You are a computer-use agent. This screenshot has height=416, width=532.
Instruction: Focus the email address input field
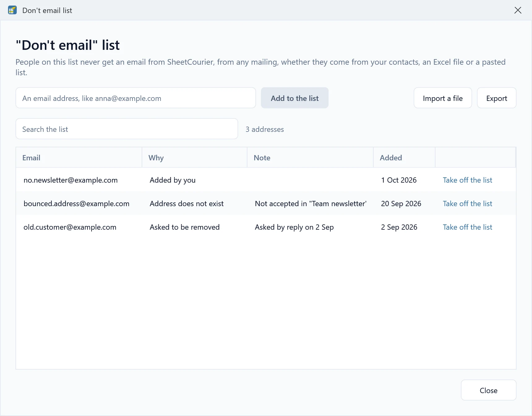[x=136, y=98]
